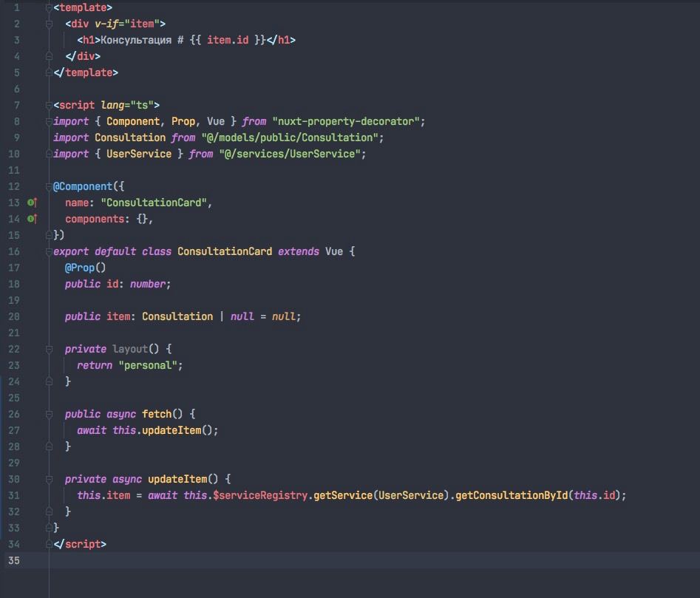The height and width of the screenshot is (598, 700).
Task: Click the closing </script> fold marker on line 34
Action: click(x=49, y=544)
